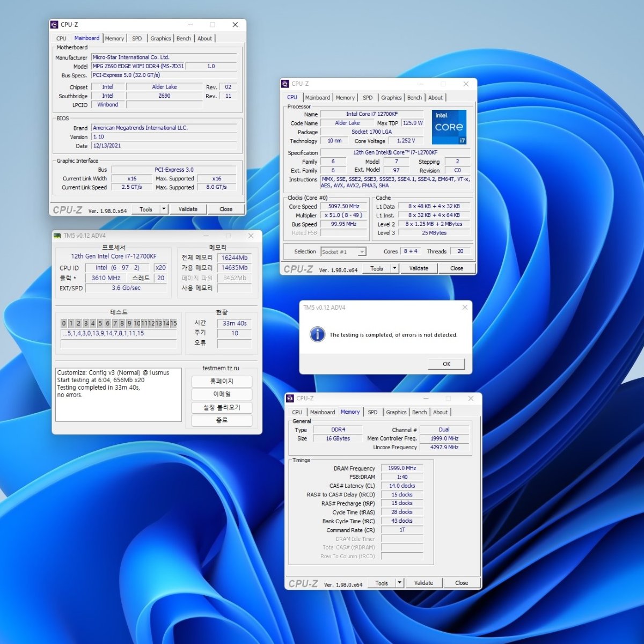Click the 홈페이지 button in TM5
644x644 pixels.
click(222, 381)
